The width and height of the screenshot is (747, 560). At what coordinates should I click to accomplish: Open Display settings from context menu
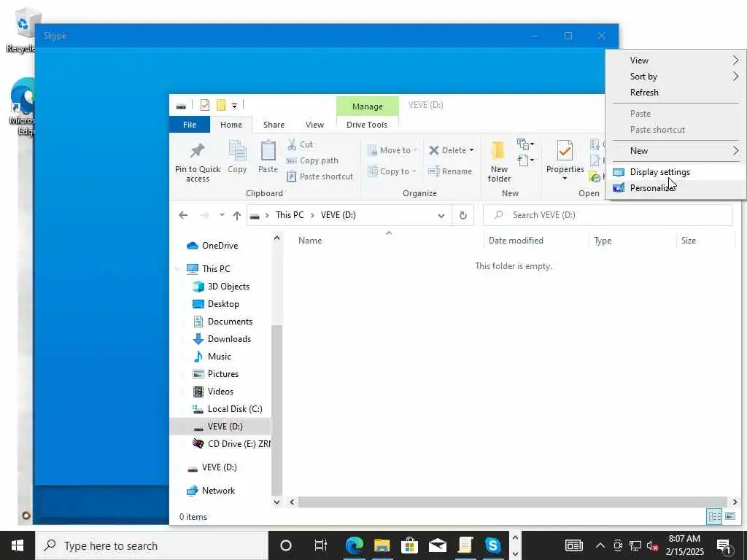pos(676,172)
